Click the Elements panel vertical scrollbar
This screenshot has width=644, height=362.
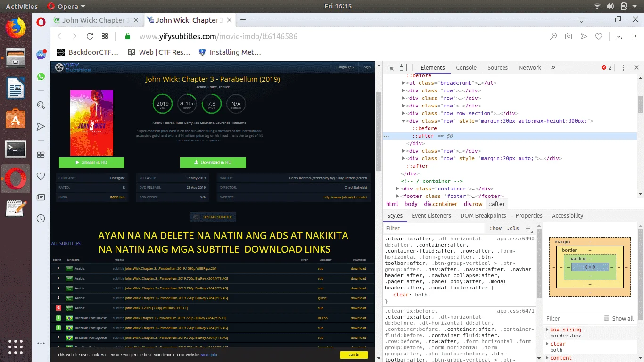pyautogui.click(x=641, y=104)
